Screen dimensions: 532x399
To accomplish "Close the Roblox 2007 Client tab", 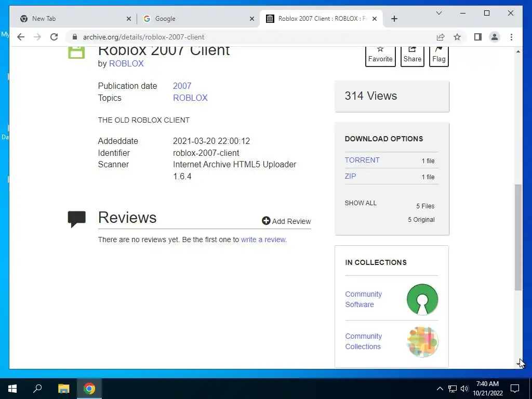I will click(x=375, y=19).
